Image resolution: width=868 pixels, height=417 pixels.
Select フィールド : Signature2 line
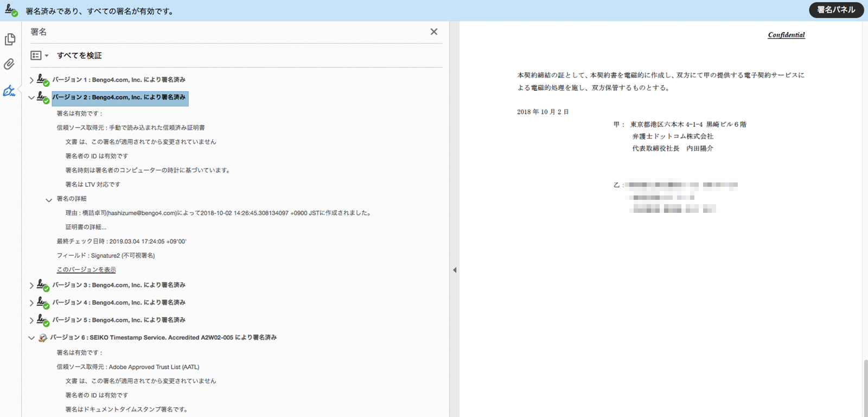(x=106, y=255)
